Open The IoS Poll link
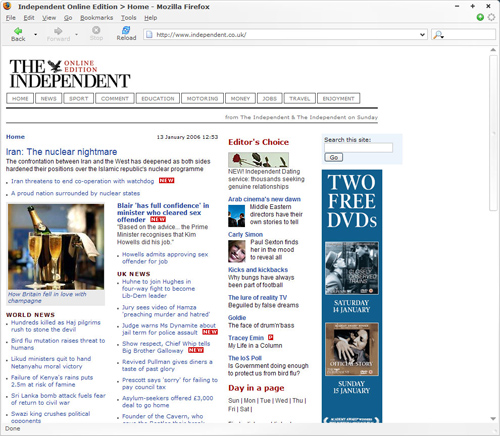 (245, 358)
